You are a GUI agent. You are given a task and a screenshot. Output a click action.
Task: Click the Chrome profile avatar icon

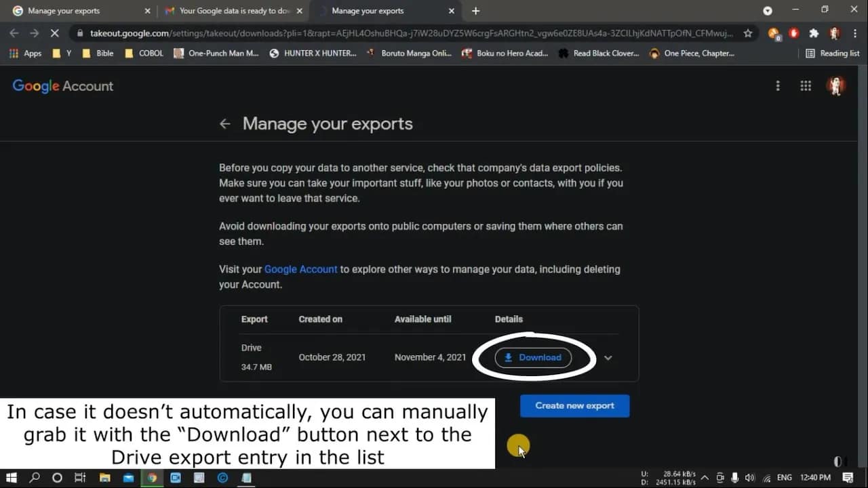(835, 33)
